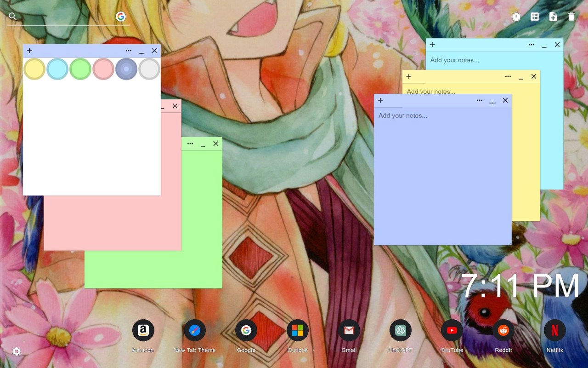
Task: Choose the green color swatch
Action: point(80,69)
